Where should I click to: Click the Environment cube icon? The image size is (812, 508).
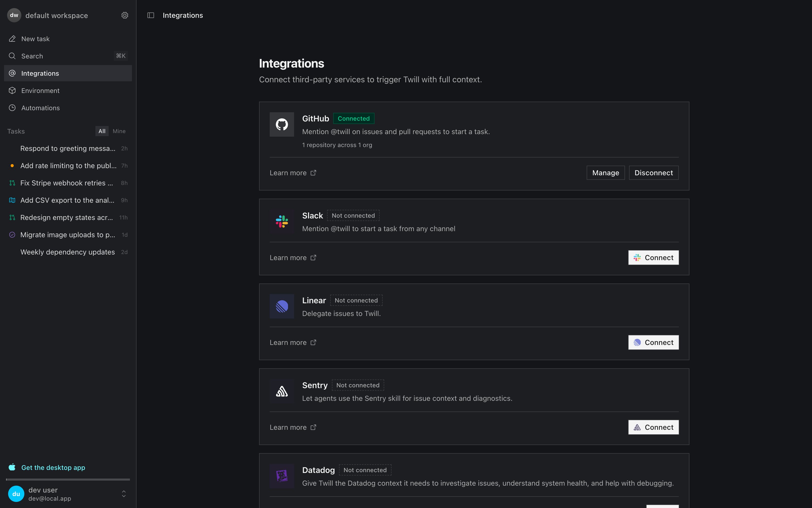point(12,90)
